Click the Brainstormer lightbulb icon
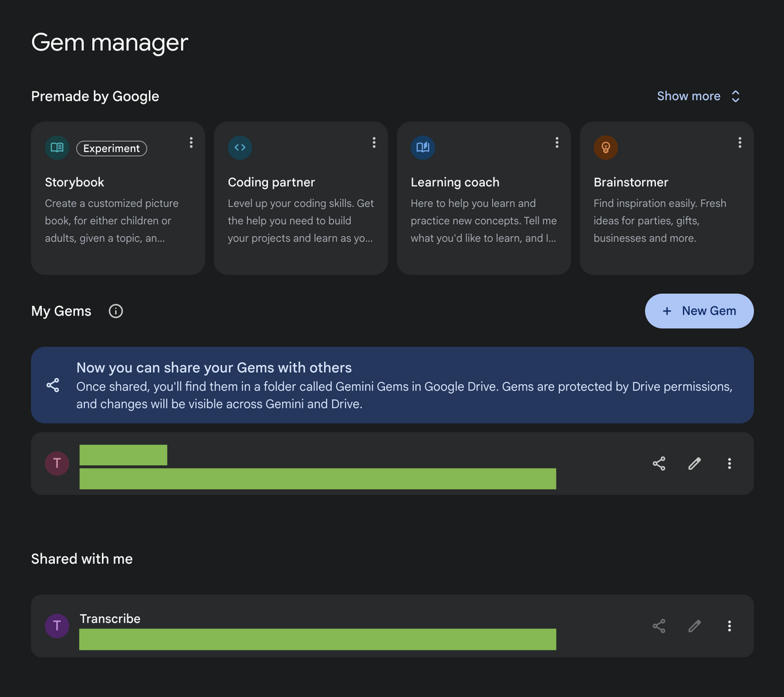Screen dimensions: 784x697 [606, 148]
